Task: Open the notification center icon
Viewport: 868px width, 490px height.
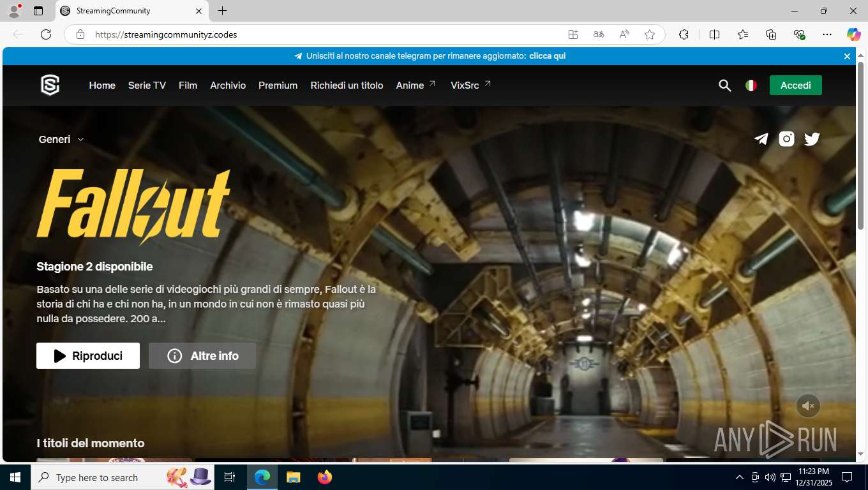Action: [x=847, y=477]
